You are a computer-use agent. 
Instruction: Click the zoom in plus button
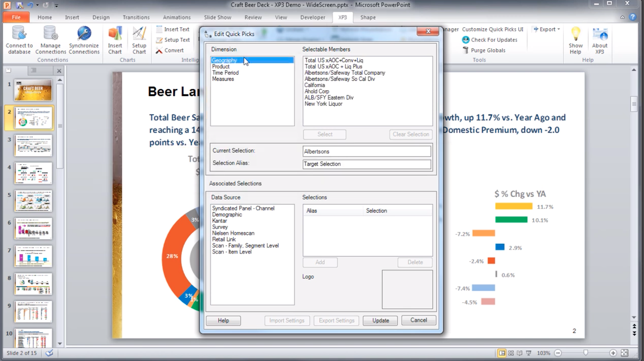[x=613, y=353]
